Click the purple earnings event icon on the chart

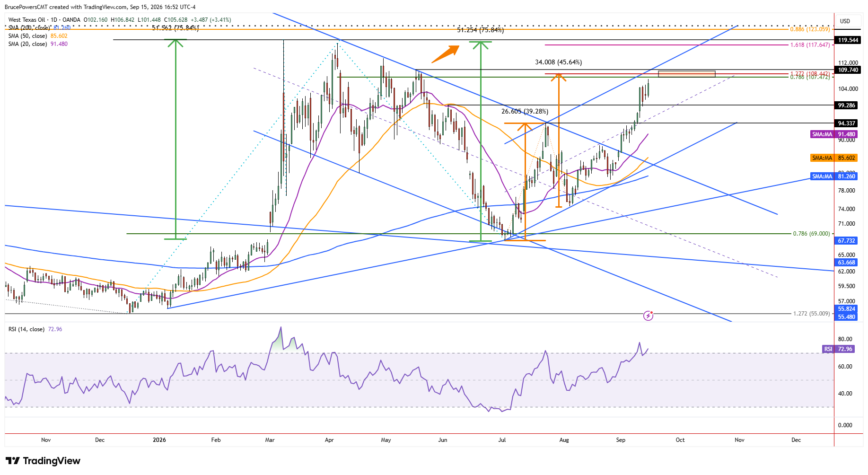[648, 316]
